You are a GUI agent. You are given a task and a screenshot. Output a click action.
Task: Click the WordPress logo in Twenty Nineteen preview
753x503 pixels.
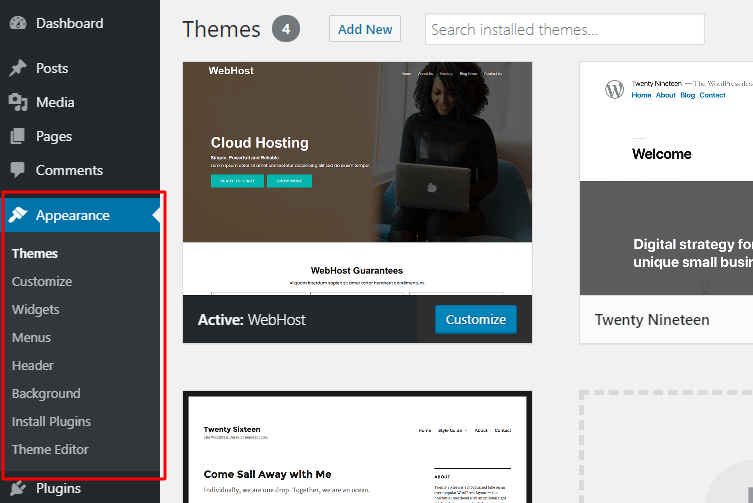pos(614,89)
